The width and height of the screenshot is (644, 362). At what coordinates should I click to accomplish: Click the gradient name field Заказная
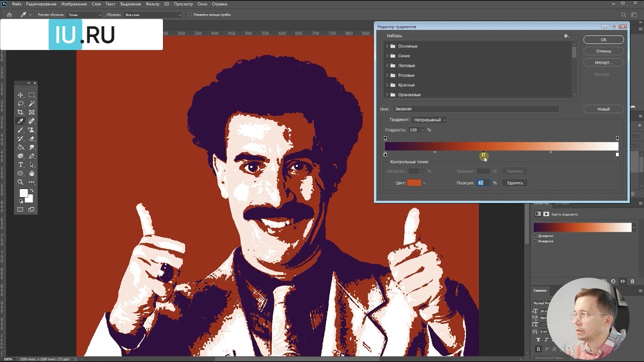(476, 109)
